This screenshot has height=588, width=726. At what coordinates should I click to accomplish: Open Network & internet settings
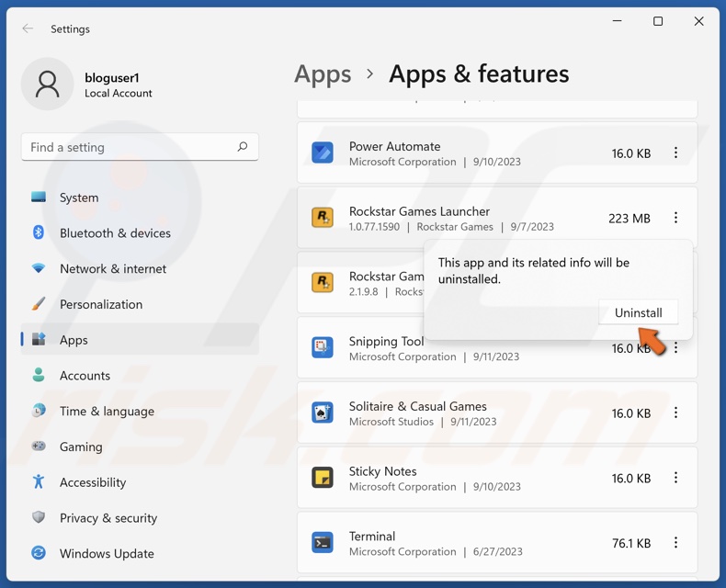coord(140,268)
